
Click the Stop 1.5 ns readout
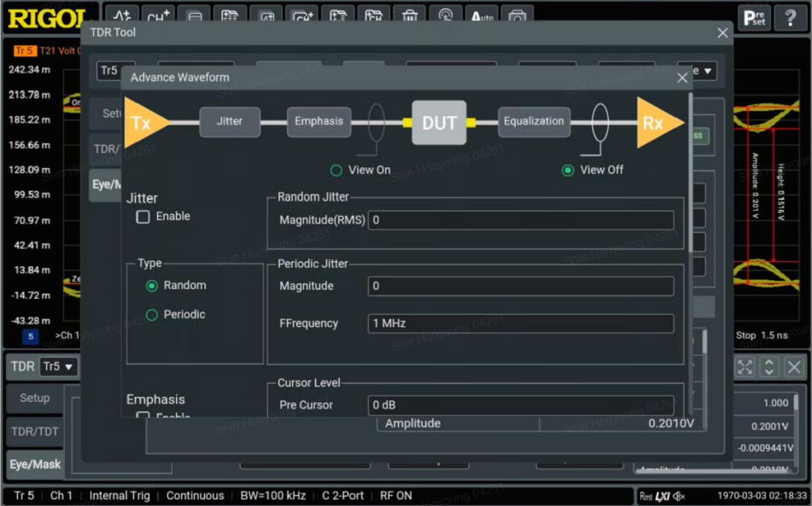[x=762, y=336]
